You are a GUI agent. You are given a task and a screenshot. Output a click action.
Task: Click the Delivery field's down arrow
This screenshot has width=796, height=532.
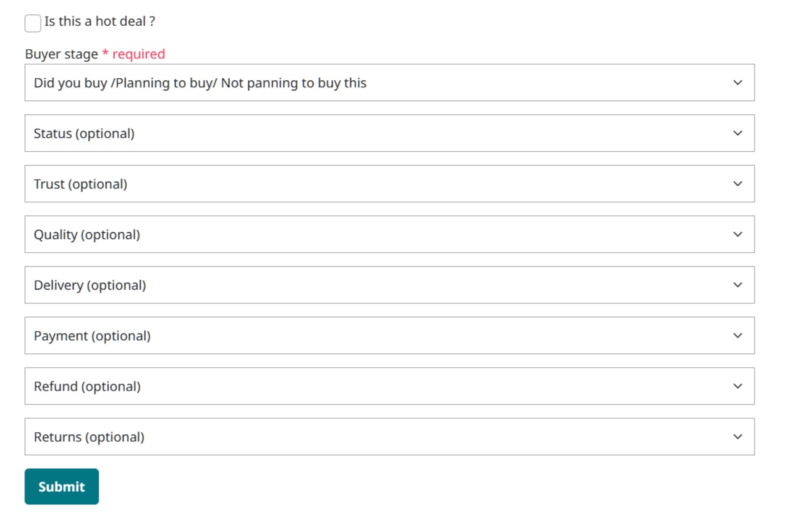737,285
